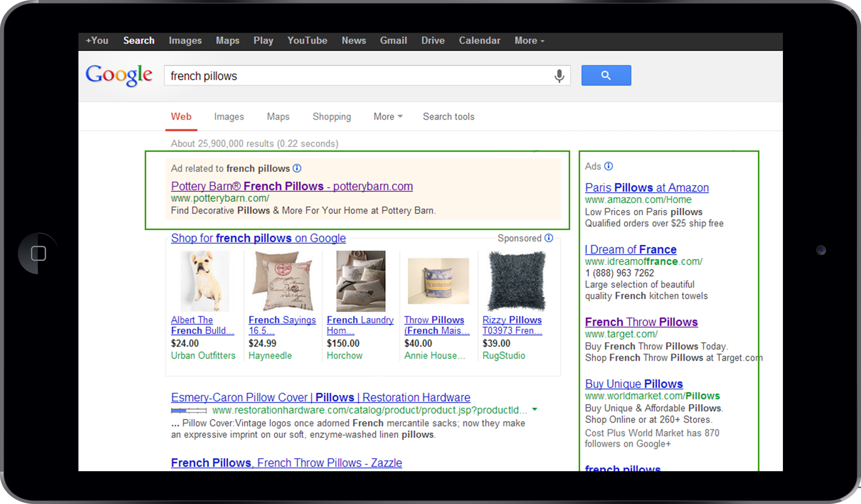Click the Horchow French Laundry pillows thumbnail
The height and width of the screenshot is (504, 861).
click(x=361, y=281)
